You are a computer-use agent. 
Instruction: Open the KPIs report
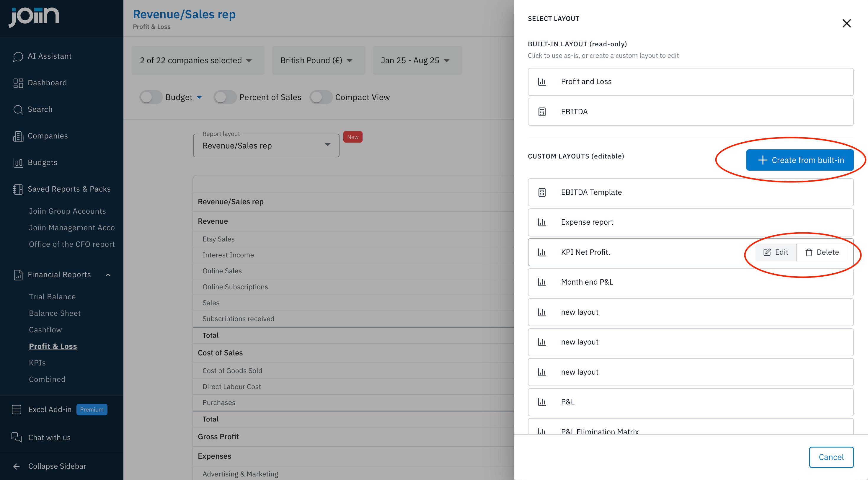coord(37,363)
